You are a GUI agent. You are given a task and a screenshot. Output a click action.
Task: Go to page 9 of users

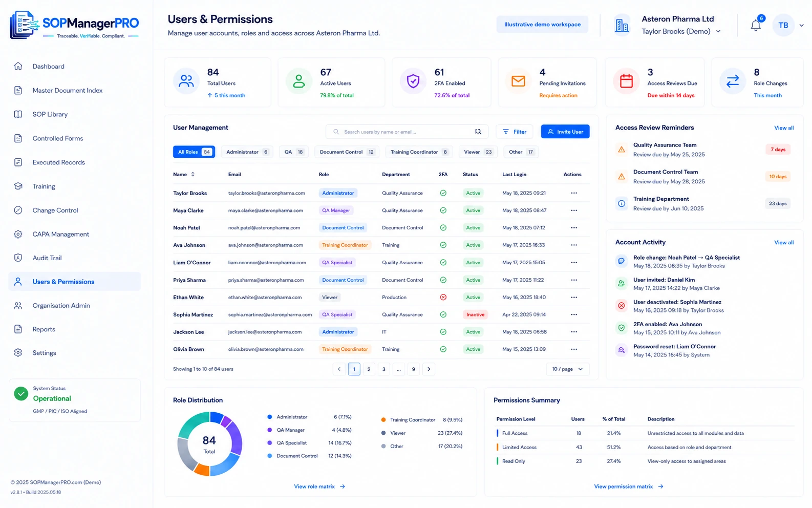[x=414, y=369]
